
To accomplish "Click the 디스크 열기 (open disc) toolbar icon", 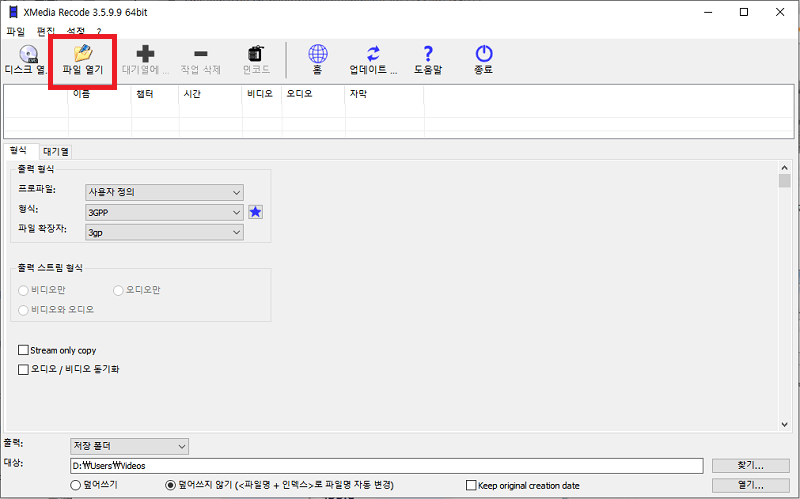I will (x=28, y=55).
